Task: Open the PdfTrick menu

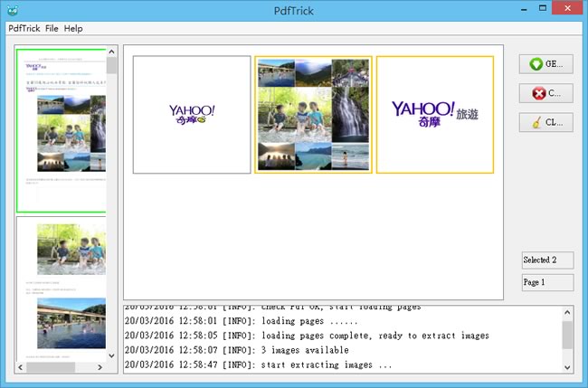Action: (24, 29)
